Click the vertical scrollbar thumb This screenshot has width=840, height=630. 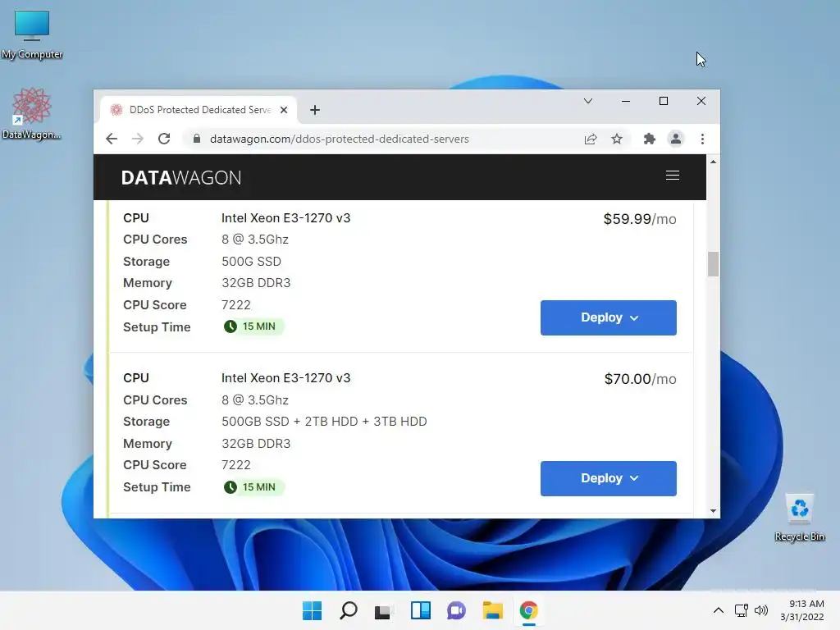tap(713, 264)
